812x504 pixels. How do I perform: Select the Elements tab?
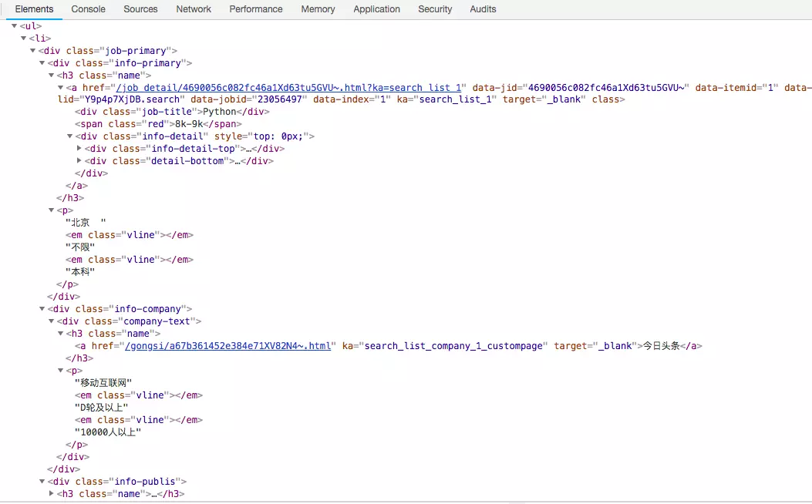click(x=34, y=8)
